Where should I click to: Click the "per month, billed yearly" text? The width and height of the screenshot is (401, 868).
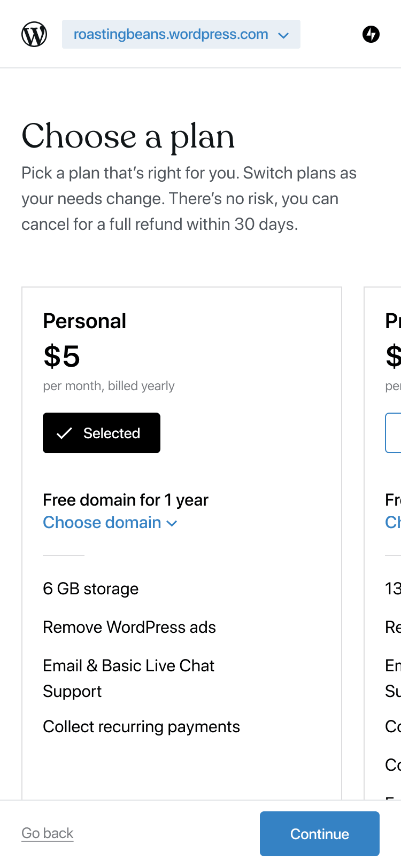pyautogui.click(x=109, y=386)
